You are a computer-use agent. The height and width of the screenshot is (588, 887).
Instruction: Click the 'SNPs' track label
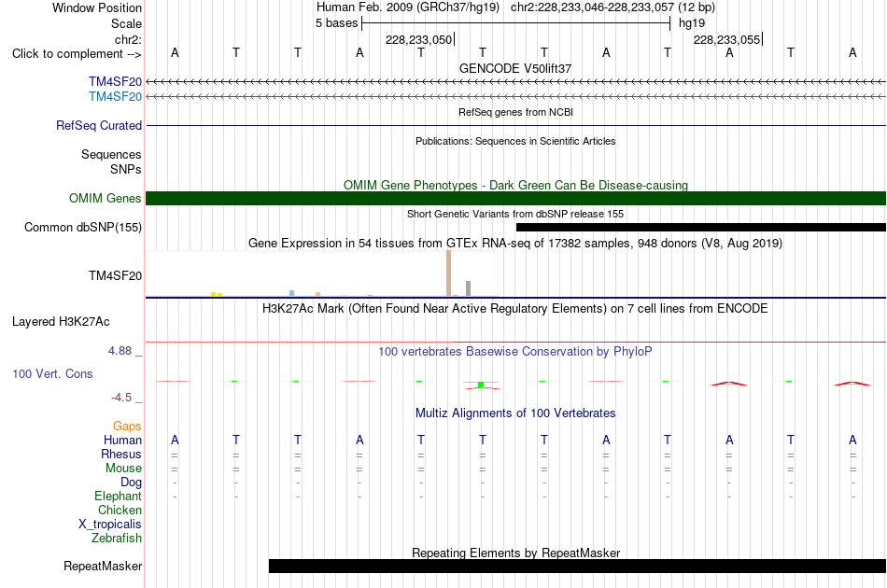[126, 169]
